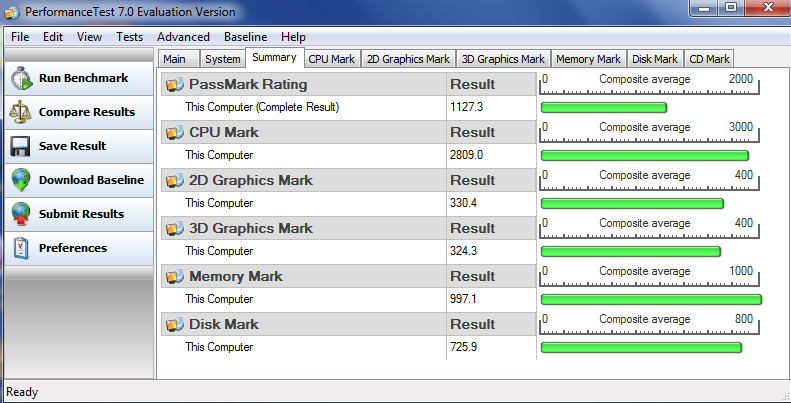Select the Disk Mark section header
The image size is (791, 403).
(304, 324)
